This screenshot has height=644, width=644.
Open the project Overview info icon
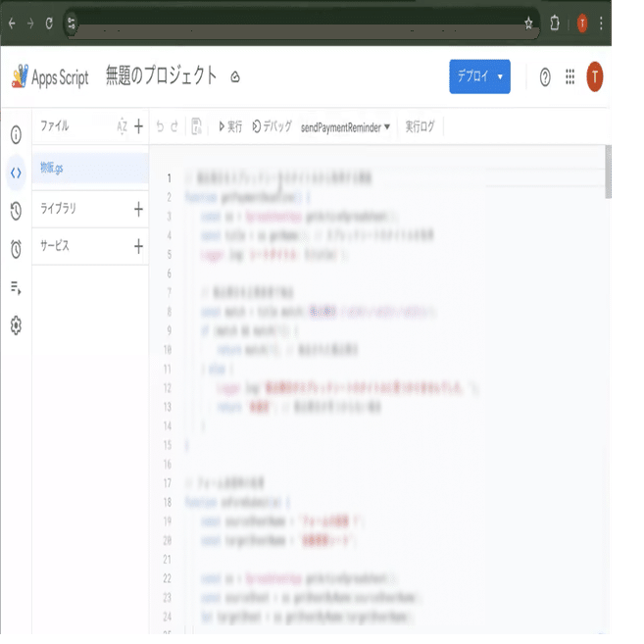click(16, 134)
